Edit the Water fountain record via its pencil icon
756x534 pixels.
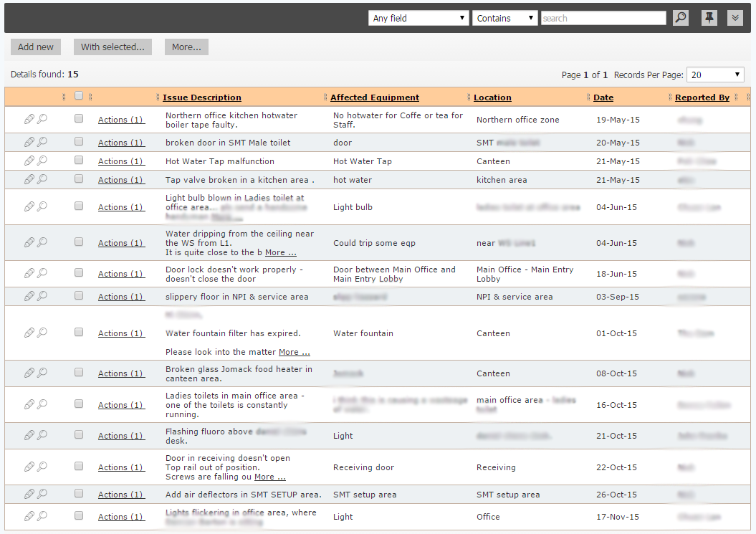point(29,332)
